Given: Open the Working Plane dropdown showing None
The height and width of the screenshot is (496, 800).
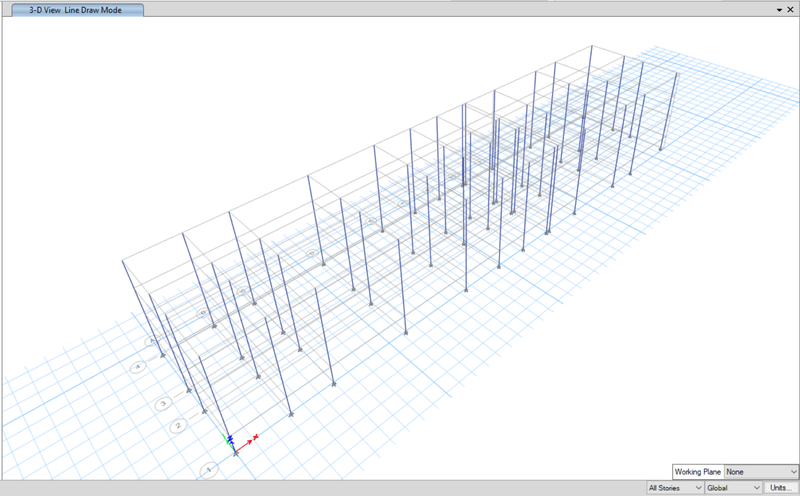Looking at the screenshot, I should (761, 472).
